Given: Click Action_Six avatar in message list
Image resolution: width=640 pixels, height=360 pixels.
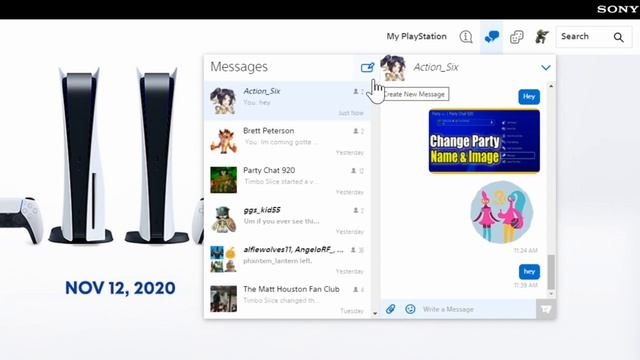Looking at the screenshot, I should click(x=223, y=101).
